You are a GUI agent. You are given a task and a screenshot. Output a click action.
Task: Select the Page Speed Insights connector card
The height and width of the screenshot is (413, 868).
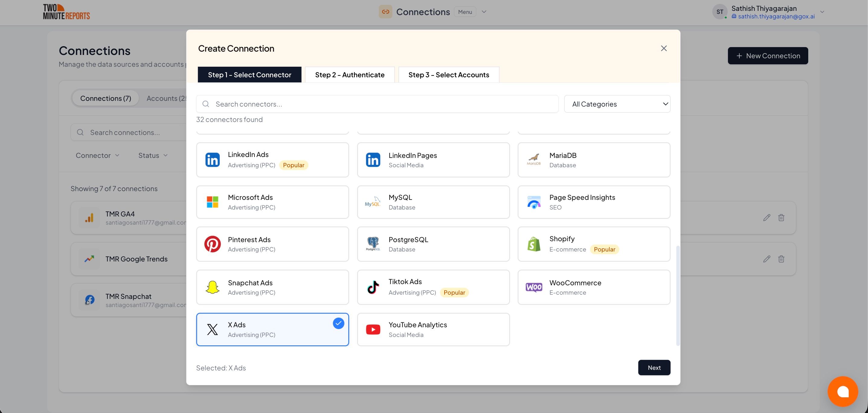[x=594, y=202]
